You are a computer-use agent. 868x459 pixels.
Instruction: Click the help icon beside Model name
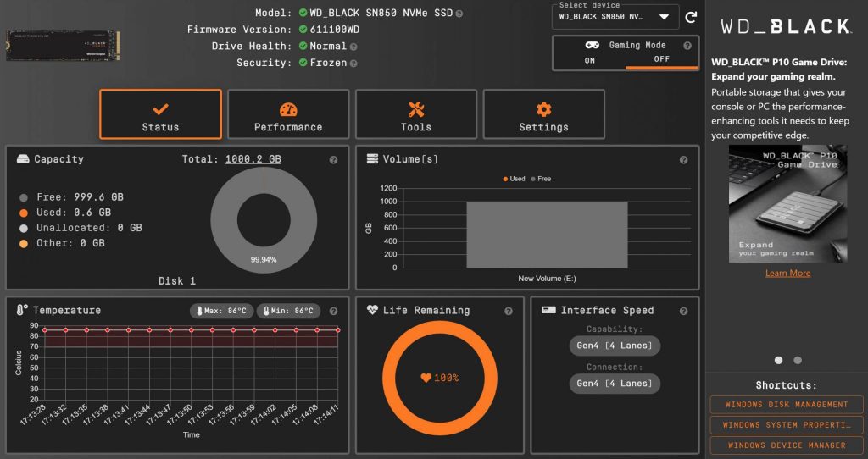pyautogui.click(x=459, y=14)
